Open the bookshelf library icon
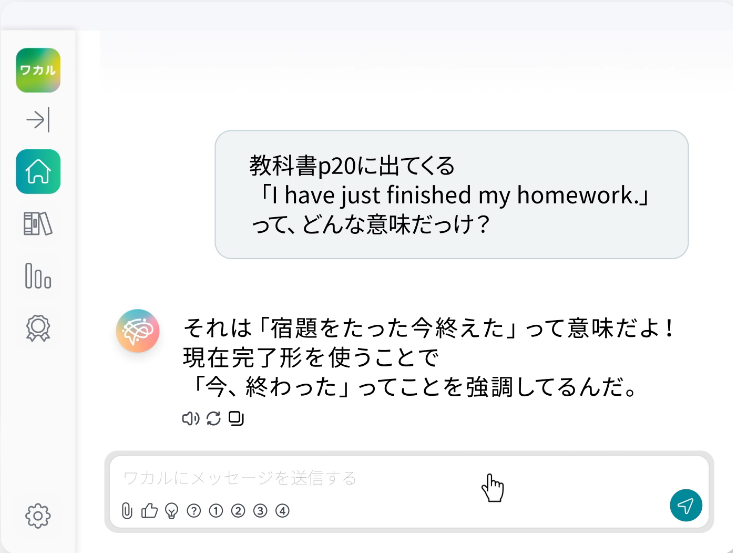Image resolution: width=733 pixels, height=553 pixels. (38, 223)
